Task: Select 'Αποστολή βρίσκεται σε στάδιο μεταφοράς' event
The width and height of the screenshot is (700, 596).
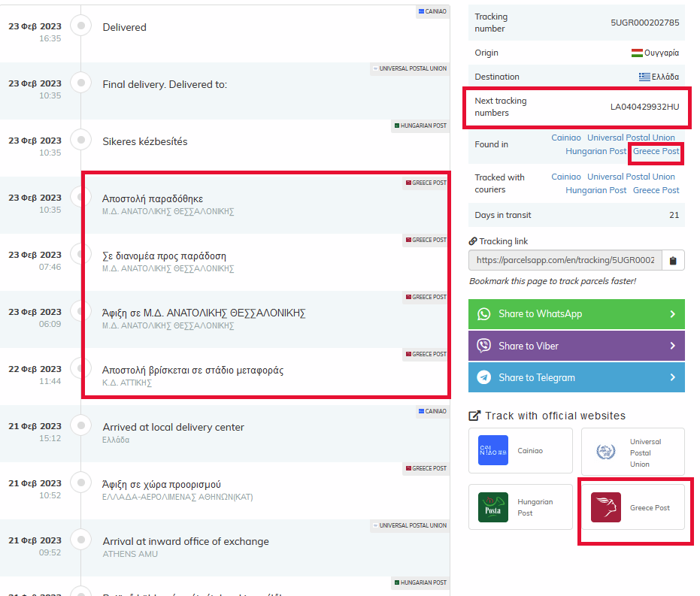Action: tap(192, 371)
